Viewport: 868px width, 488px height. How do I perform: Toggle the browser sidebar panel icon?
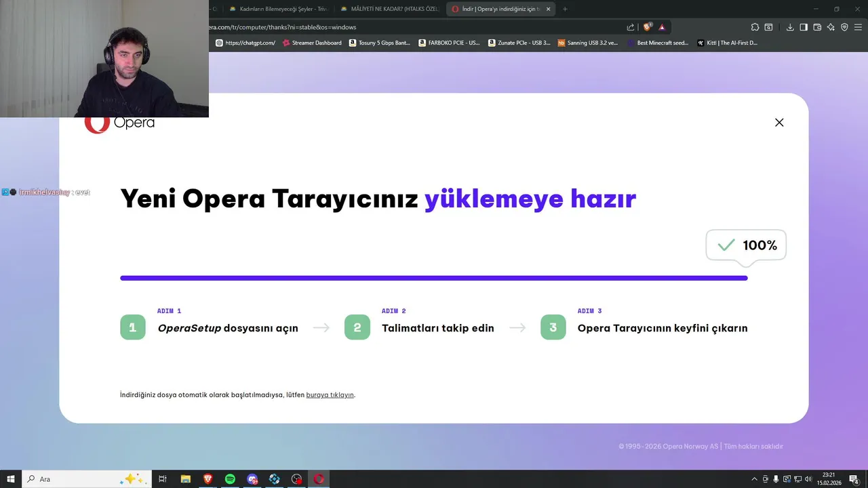[804, 27]
